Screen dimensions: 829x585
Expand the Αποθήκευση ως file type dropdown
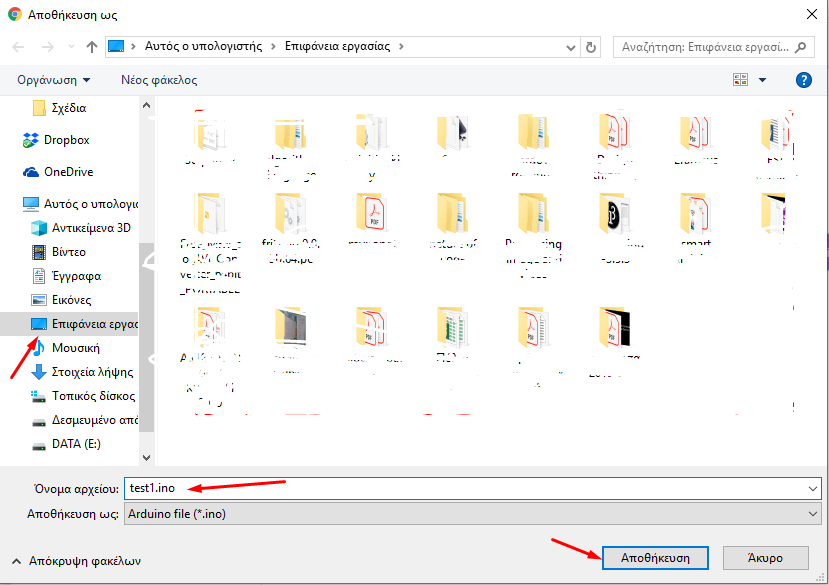(811, 513)
